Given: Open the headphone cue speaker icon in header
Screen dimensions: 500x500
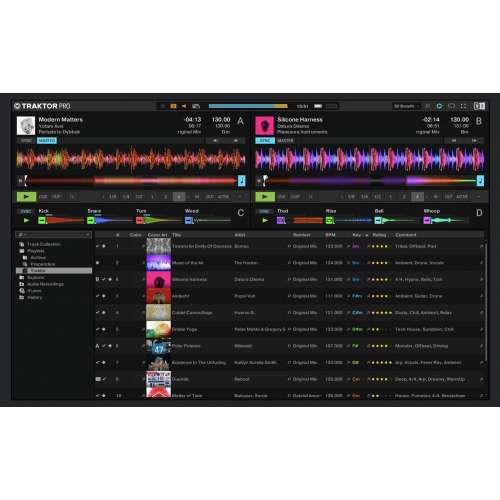Looking at the screenshot, I should 184,106.
